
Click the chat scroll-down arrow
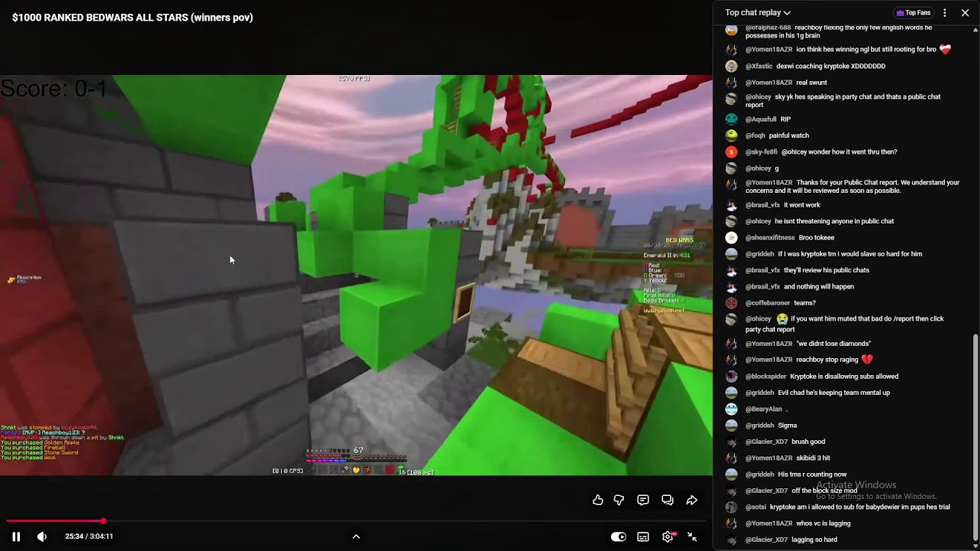tap(975, 546)
